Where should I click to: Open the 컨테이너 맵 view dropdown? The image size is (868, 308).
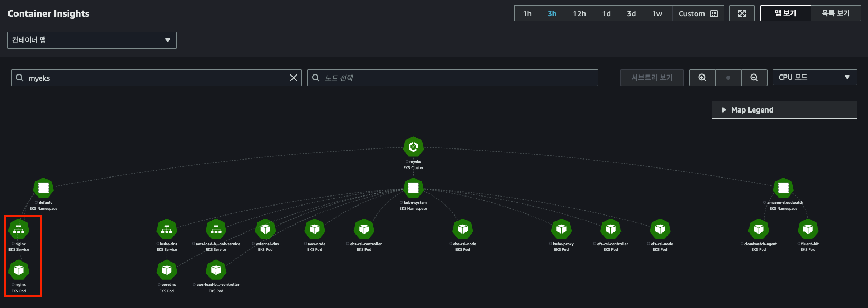point(92,40)
